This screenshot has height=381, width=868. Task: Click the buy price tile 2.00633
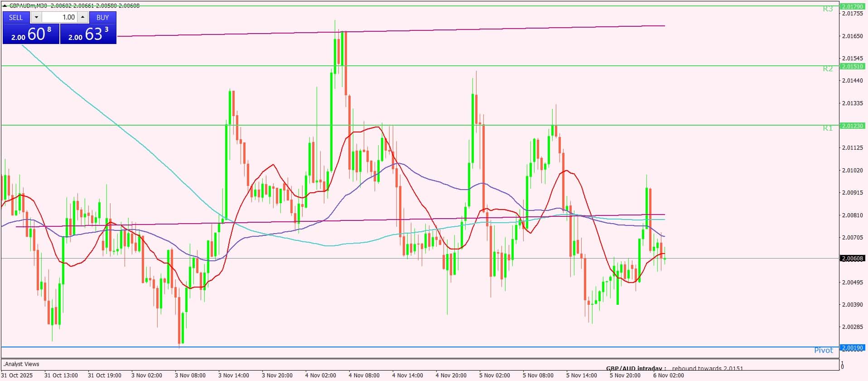(x=88, y=34)
